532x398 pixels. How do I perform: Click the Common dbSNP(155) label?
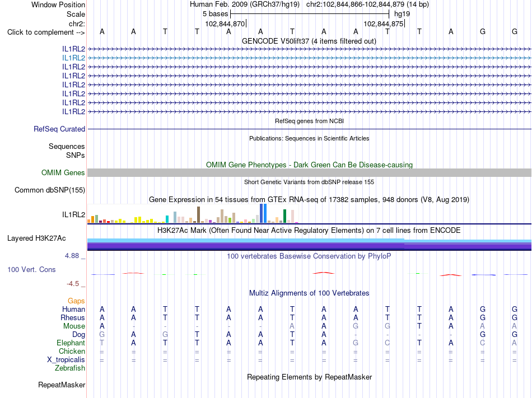click(50, 190)
